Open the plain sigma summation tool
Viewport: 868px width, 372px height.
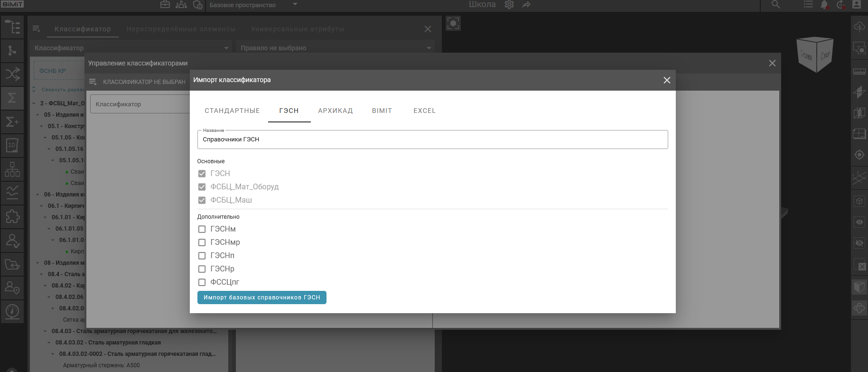point(12,98)
